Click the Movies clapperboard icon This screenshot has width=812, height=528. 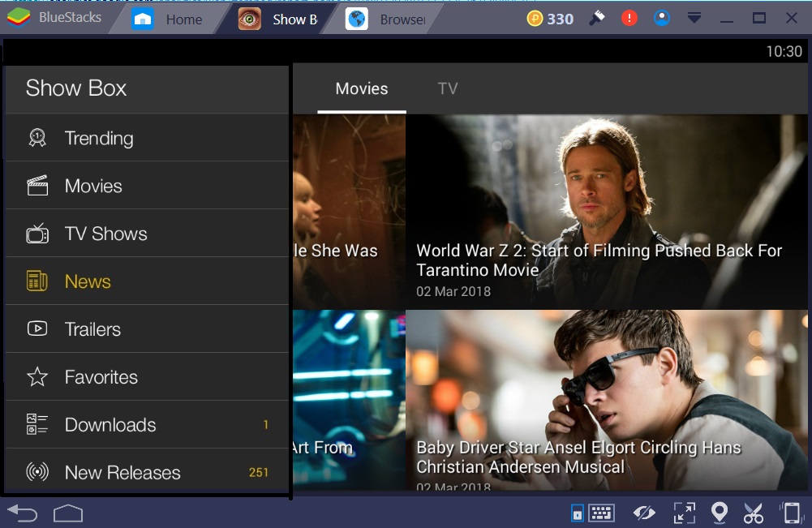37,185
